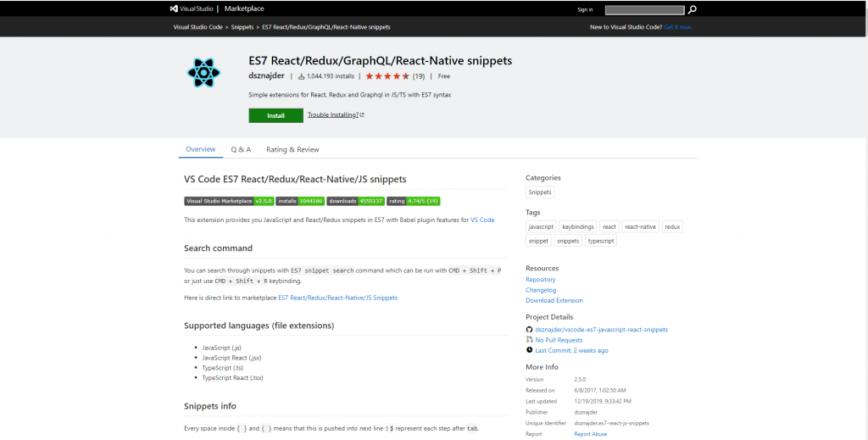Click the 'Search command' heading

click(x=218, y=248)
